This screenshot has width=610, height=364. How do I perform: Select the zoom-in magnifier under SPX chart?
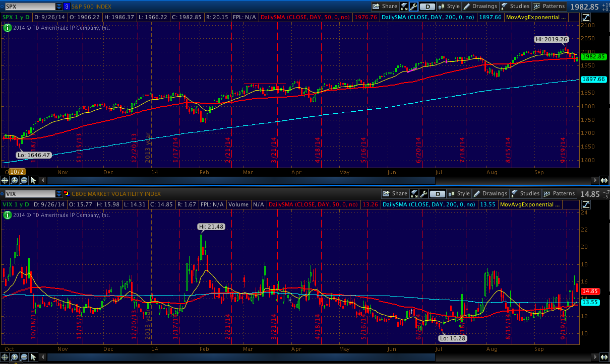pos(15,180)
